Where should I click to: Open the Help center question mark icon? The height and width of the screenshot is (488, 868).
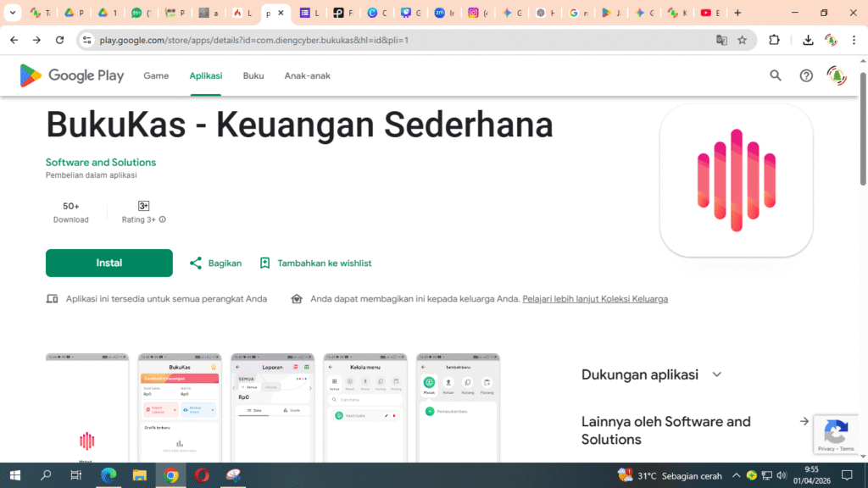point(806,75)
